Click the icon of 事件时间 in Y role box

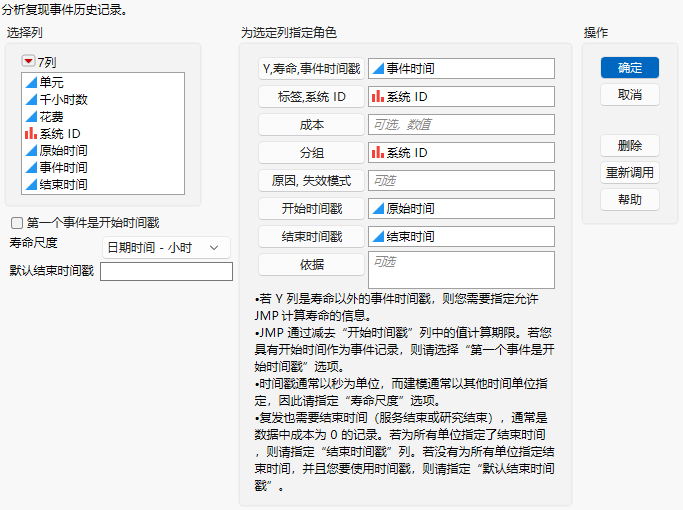point(378,68)
